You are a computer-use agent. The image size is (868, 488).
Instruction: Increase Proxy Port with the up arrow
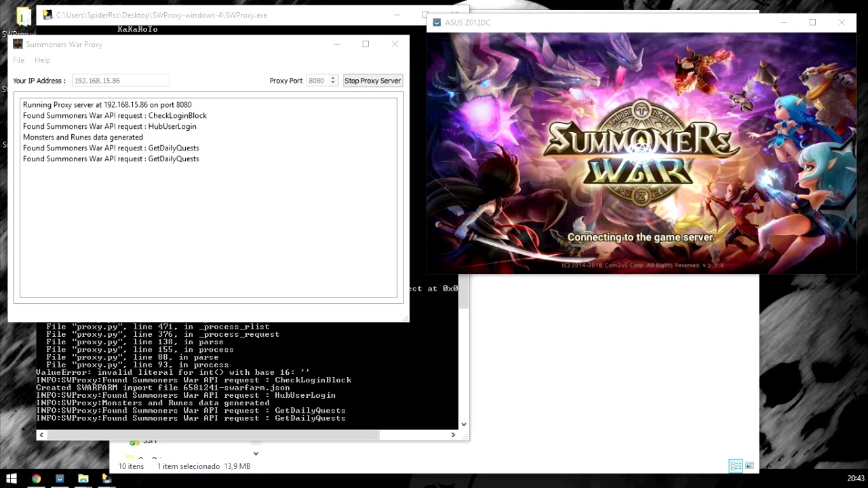(x=333, y=78)
